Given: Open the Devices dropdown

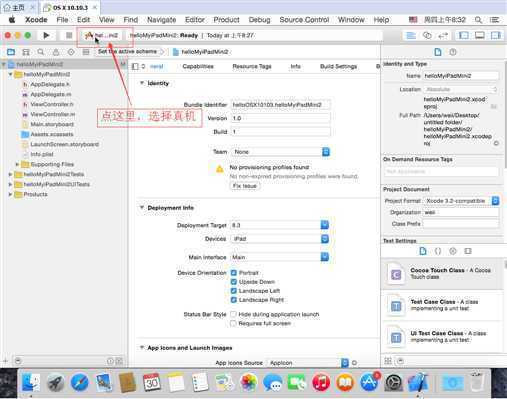Looking at the screenshot, I should (280, 239).
